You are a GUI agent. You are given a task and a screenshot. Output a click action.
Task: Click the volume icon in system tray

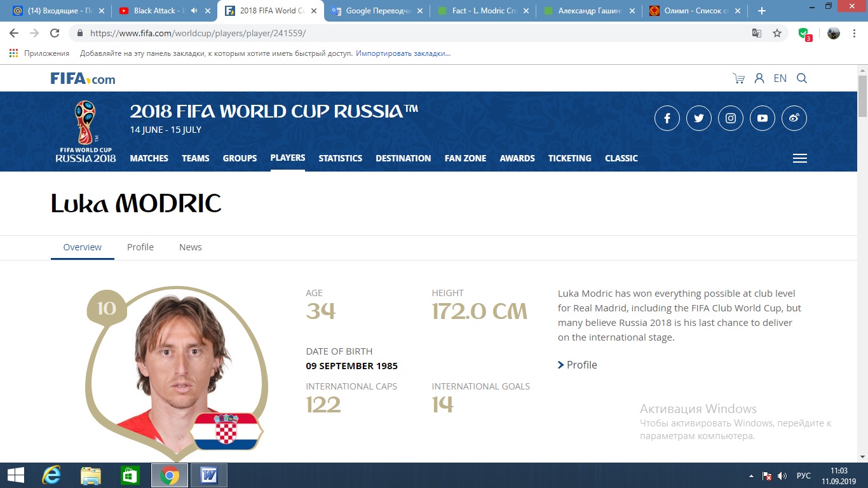(782, 475)
